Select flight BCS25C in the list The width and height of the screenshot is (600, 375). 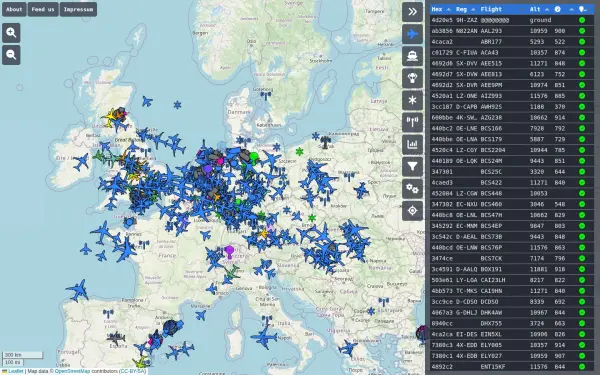(x=512, y=172)
